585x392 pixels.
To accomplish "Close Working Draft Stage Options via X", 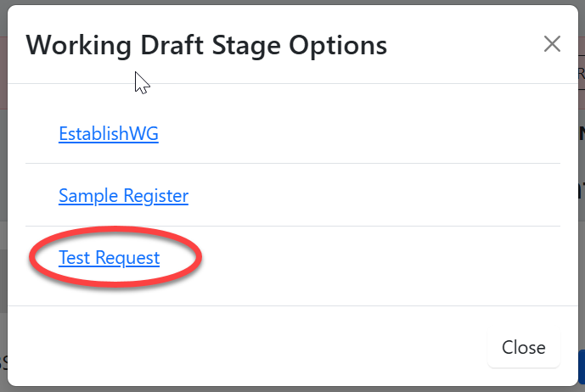I will pos(552,44).
